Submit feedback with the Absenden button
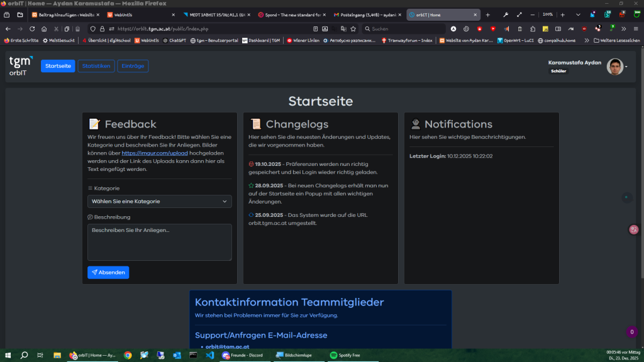Viewport: 644px width, 362px height. [108, 273]
